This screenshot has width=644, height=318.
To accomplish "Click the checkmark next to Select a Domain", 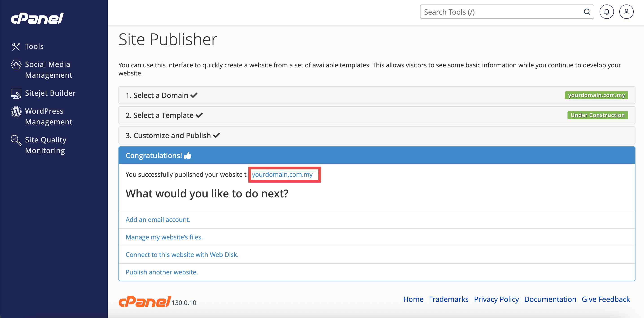I will coord(194,95).
